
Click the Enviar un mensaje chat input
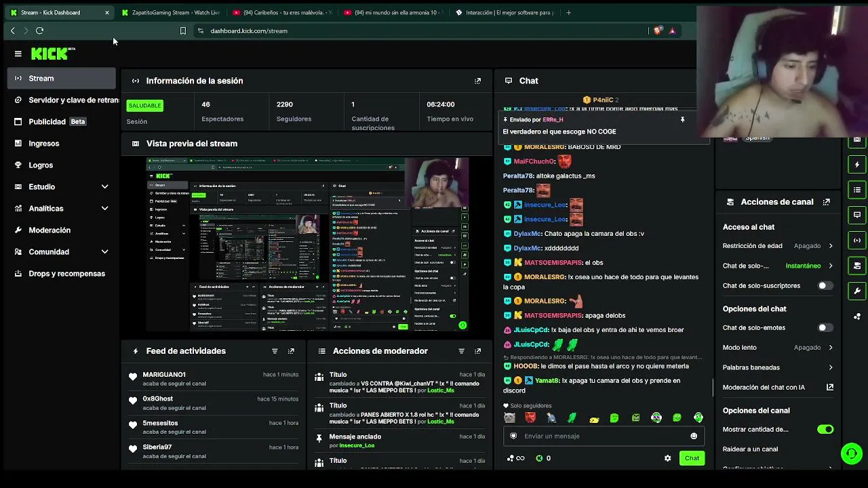604,436
